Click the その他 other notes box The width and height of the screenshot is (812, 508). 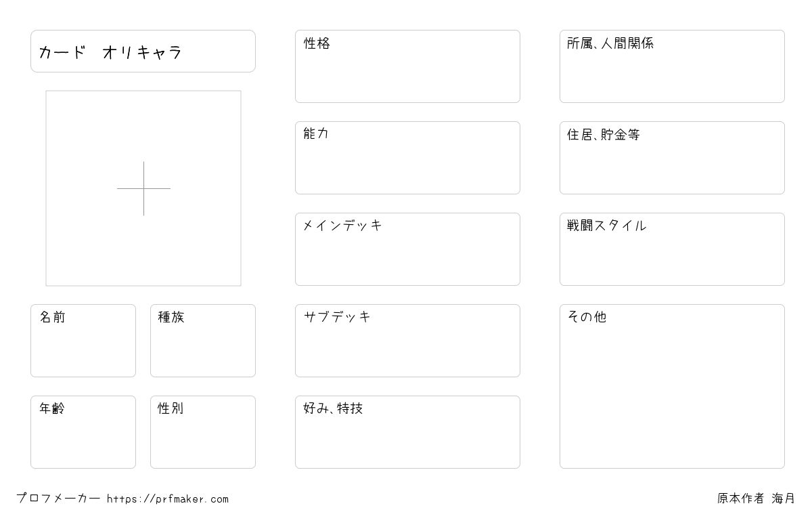pyautogui.click(x=672, y=386)
